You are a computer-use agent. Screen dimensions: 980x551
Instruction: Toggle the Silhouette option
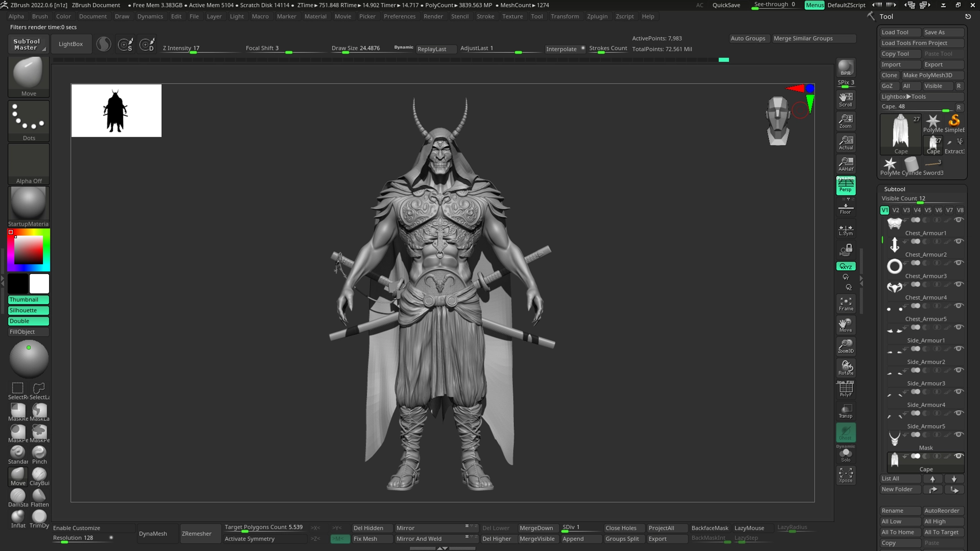click(x=29, y=310)
